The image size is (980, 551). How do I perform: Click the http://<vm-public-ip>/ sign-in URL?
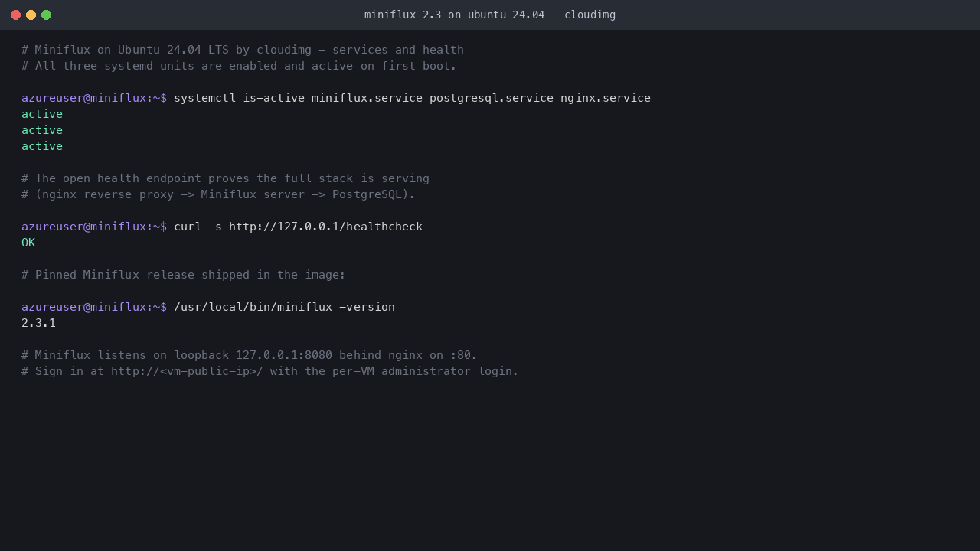[x=187, y=371]
